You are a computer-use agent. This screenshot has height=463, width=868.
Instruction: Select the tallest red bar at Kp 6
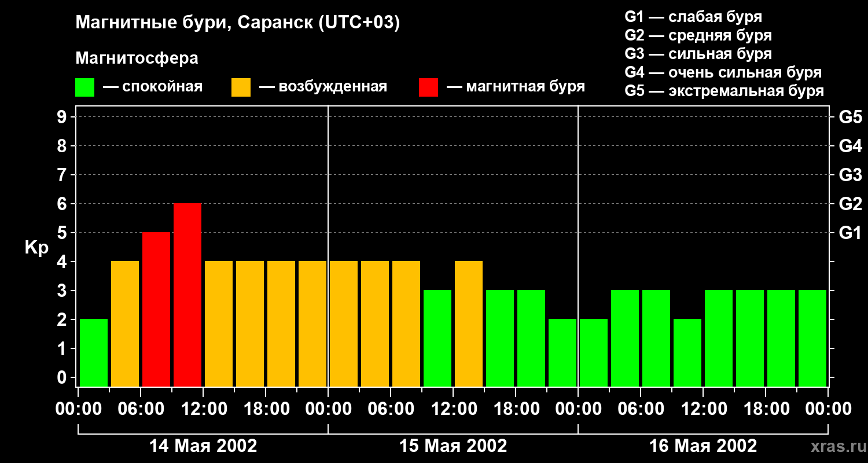click(x=187, y=294)
